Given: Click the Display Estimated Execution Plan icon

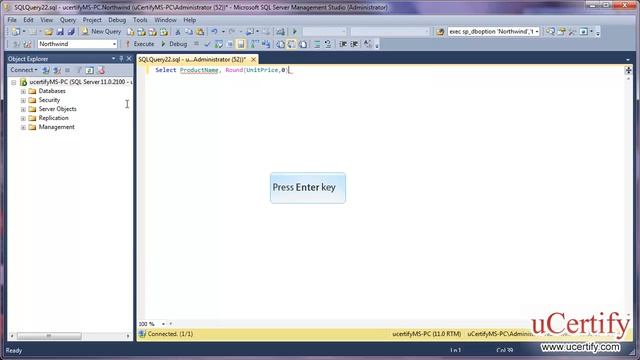Looking at the screenshot, I should 218,44.
